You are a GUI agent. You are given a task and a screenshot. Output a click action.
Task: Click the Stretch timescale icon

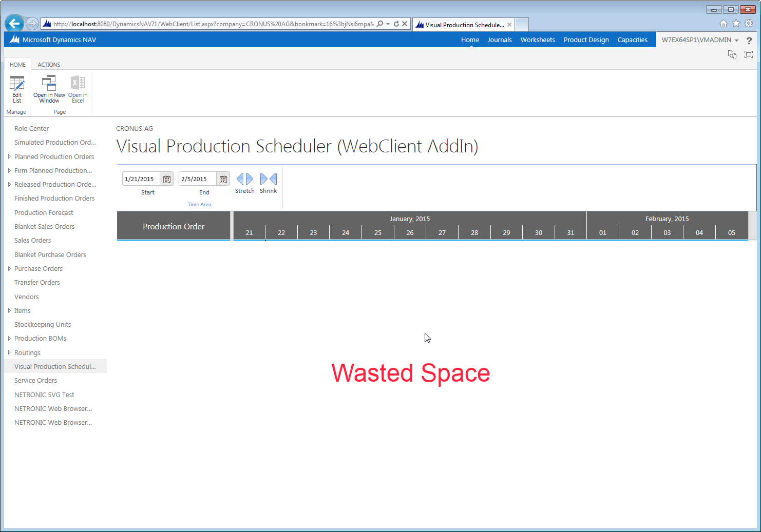coord(244,179)
